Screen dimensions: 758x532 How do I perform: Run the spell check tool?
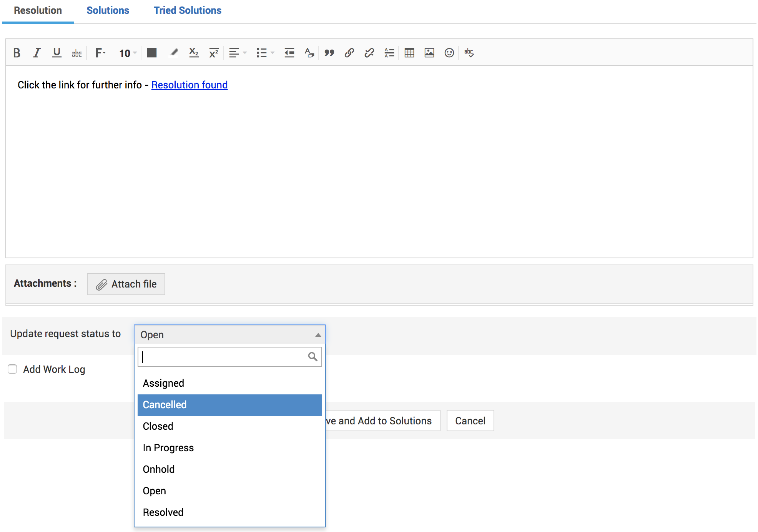(x=469, y=53)
